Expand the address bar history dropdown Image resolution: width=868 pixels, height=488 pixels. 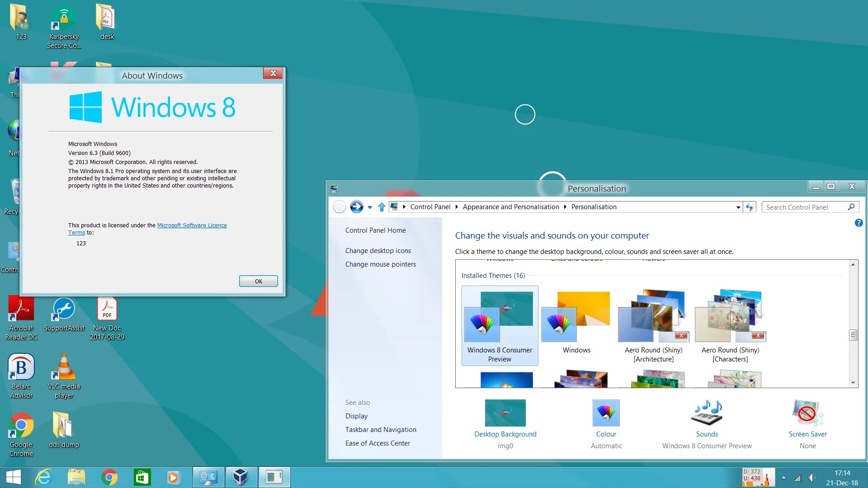pos(738,207)
